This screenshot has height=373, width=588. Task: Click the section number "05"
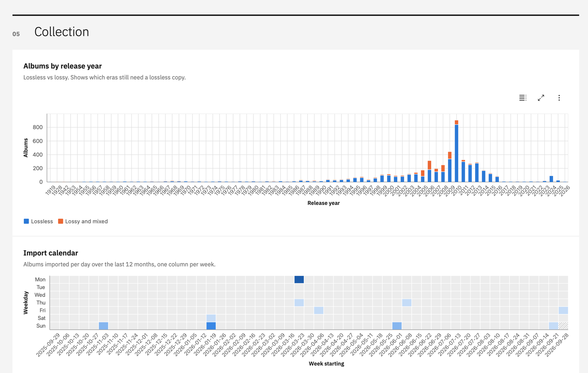[x=16, y=34]
